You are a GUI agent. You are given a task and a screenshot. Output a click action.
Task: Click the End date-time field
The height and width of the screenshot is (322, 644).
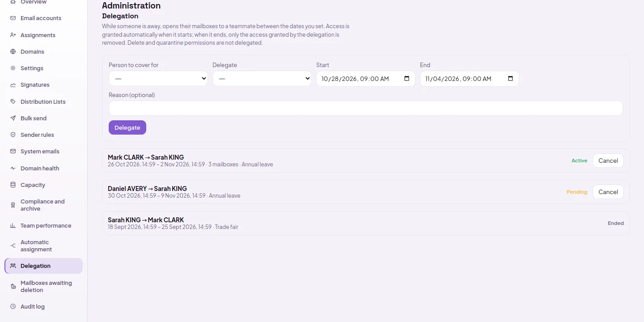470,79
